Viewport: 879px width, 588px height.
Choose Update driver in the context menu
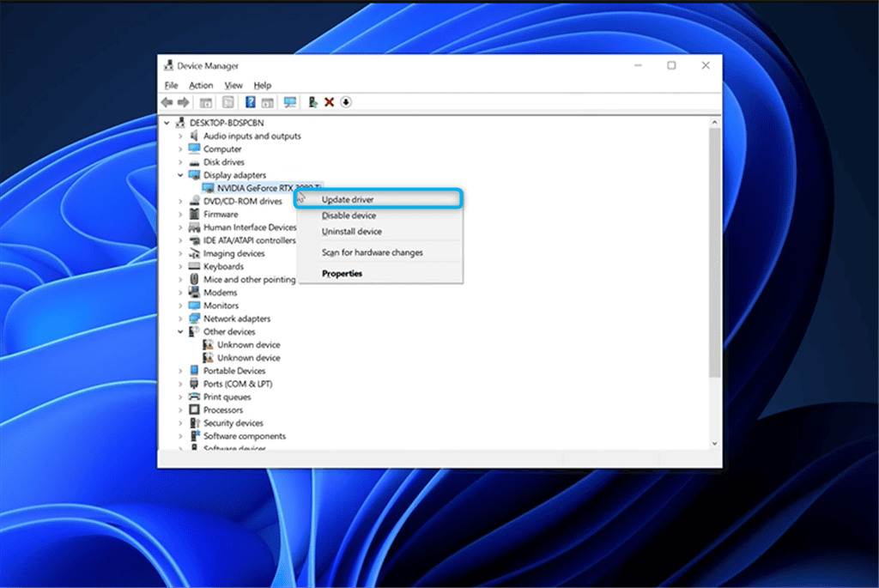pos(347,199)
